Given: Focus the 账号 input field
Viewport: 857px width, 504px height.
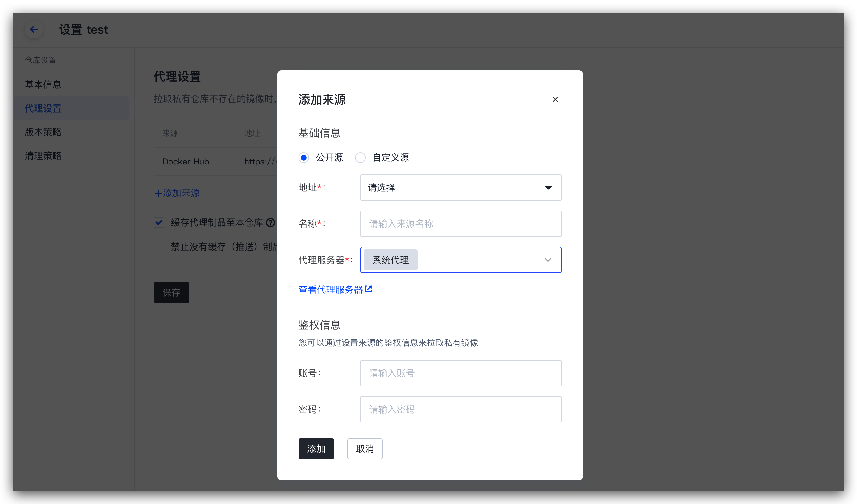Looking at the screenshot, I should 461,373.
